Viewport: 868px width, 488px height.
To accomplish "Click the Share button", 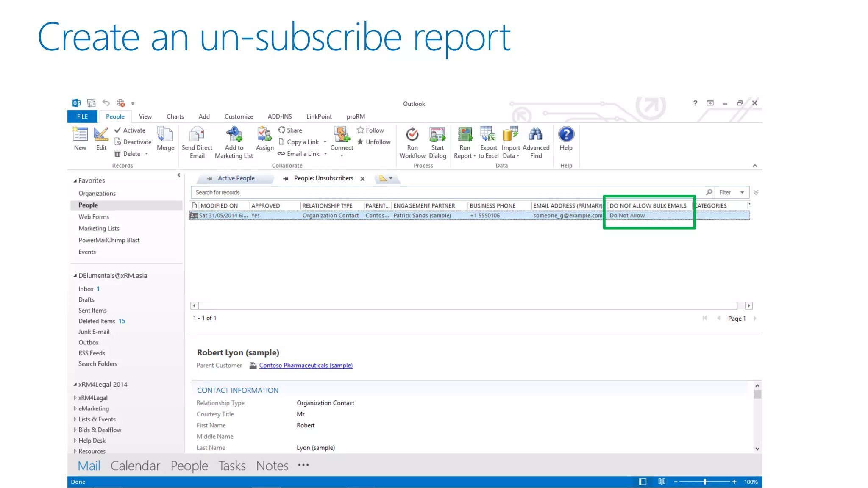I will [x=290, y=130].
